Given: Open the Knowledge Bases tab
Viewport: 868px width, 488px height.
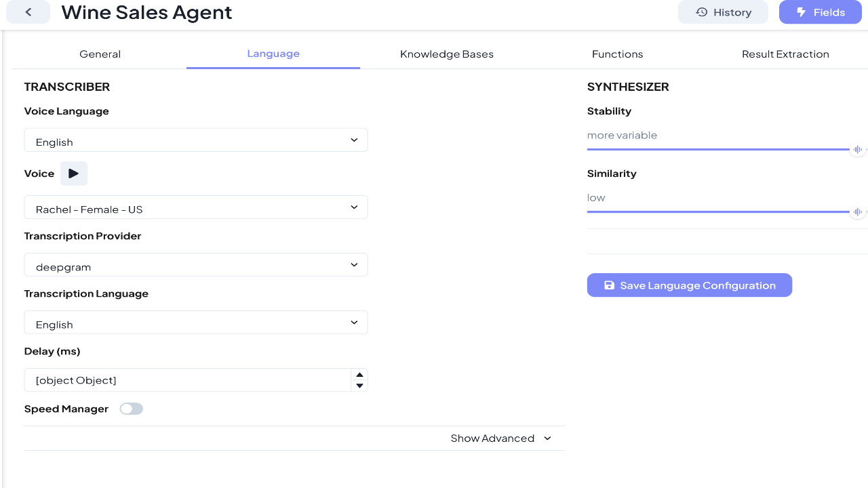Looking at the screenshot, I should (447, 54).
